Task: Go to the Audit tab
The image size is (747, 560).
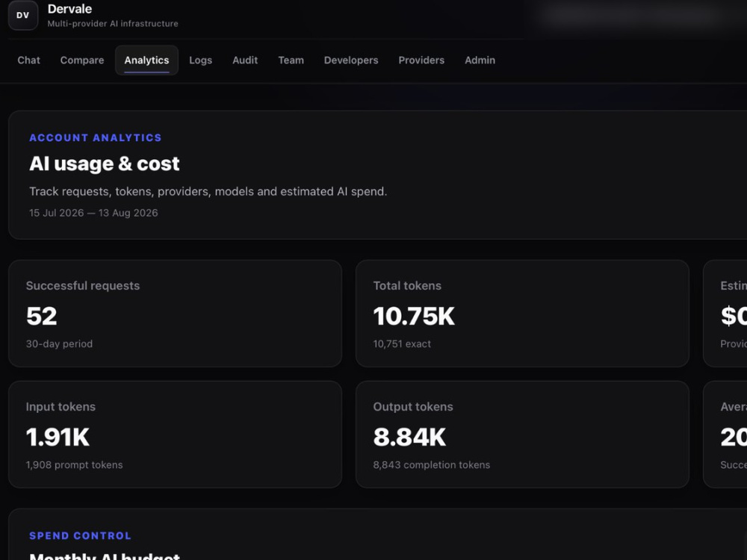Action: (245, 60)
